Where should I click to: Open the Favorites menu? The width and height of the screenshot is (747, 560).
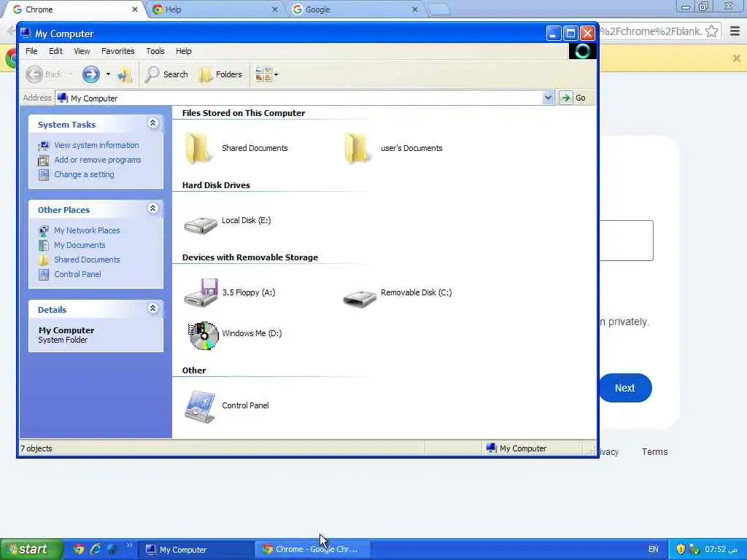click(x=117, y=51)
